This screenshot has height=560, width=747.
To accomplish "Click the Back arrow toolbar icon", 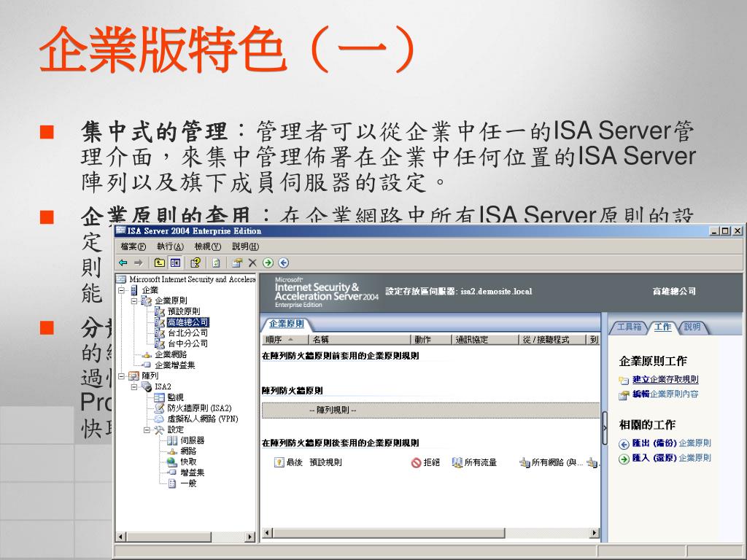I will (x=123, y=262).
